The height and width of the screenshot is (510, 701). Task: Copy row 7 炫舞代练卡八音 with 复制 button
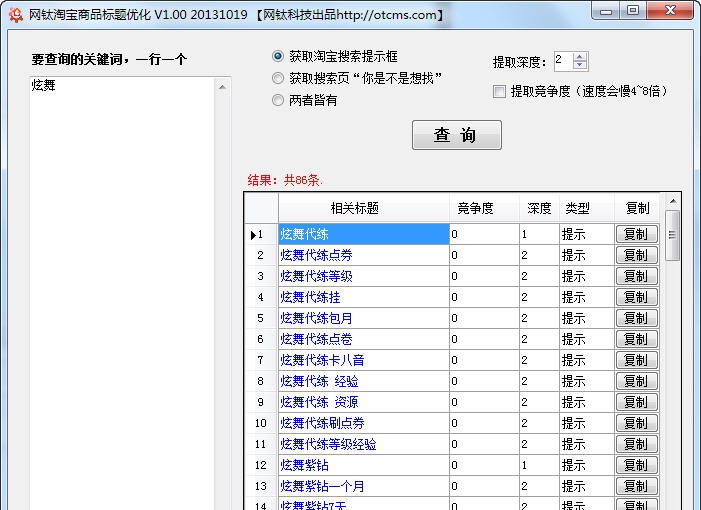637,360
